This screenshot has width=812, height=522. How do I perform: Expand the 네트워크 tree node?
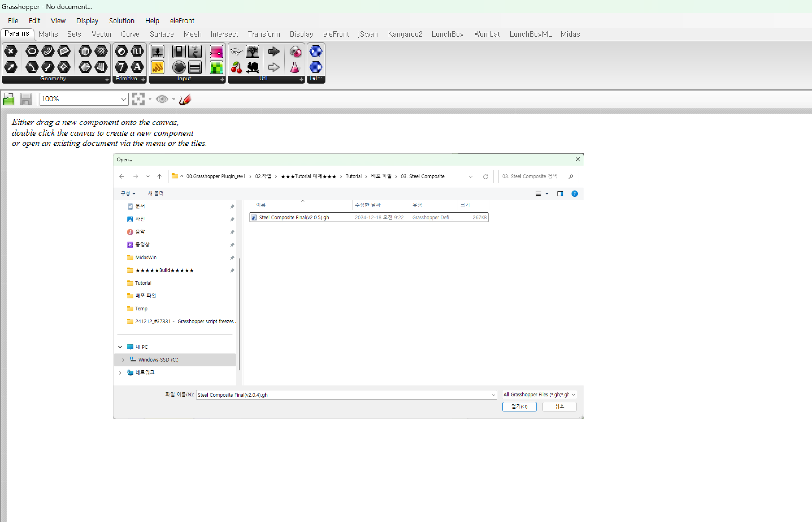[x=120, y=372]
